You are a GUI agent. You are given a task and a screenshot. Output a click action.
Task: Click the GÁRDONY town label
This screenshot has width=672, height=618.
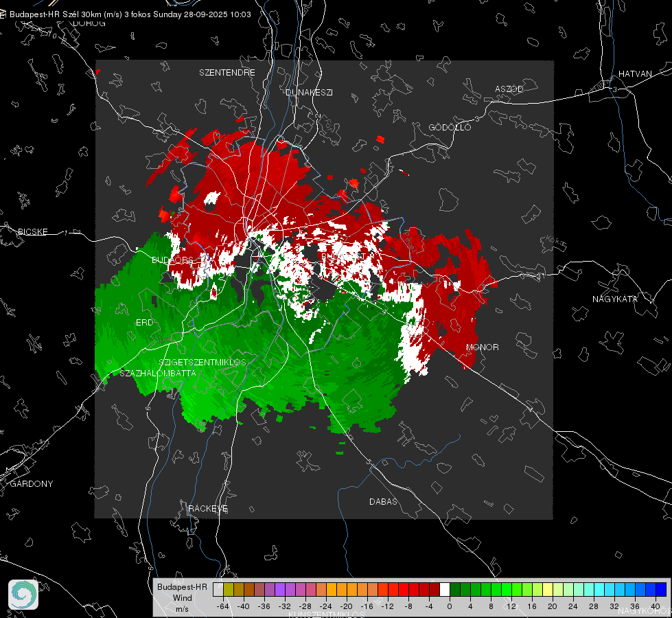coord(32,484)
